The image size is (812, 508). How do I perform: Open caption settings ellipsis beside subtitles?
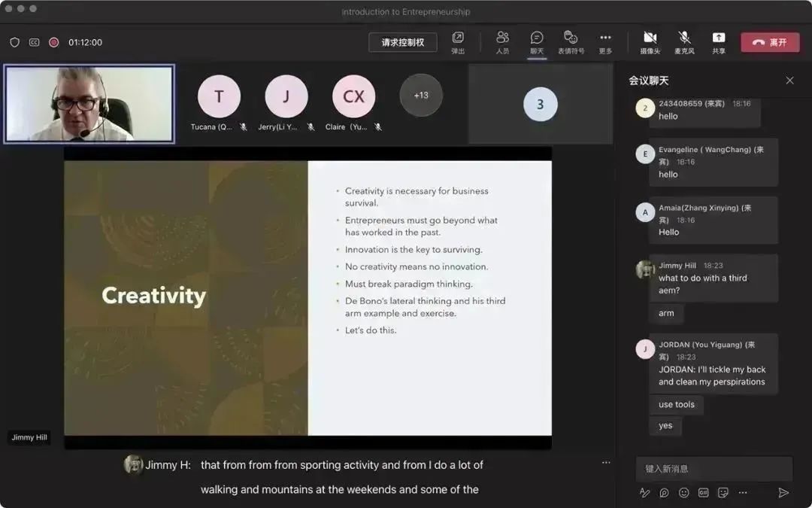pyautogui.click(x=606, y=463)
